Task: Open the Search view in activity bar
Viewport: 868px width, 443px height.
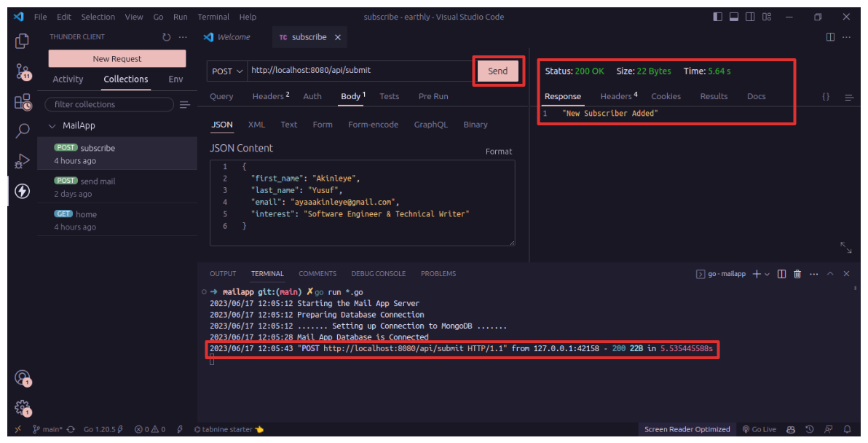Action: click(22, 131)
